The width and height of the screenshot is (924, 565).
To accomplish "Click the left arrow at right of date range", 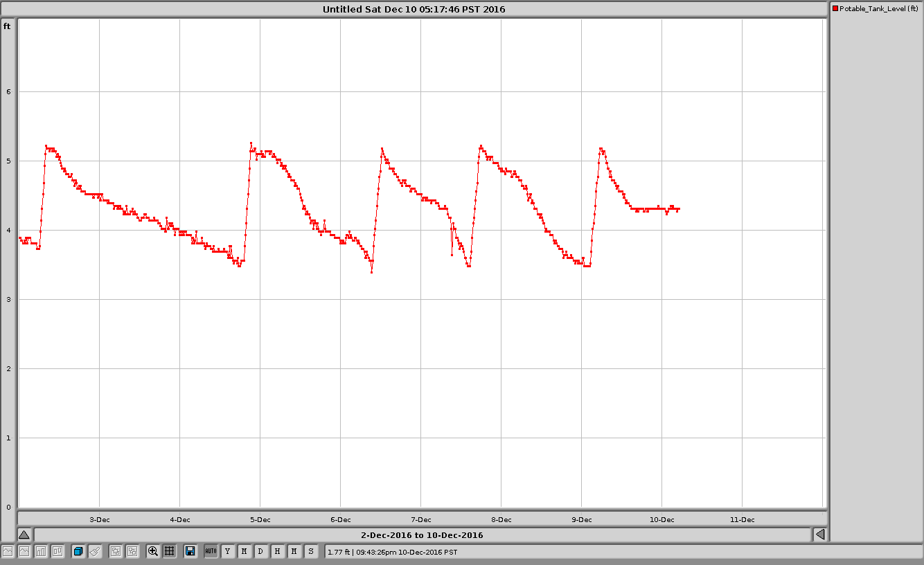I will 820,535.
